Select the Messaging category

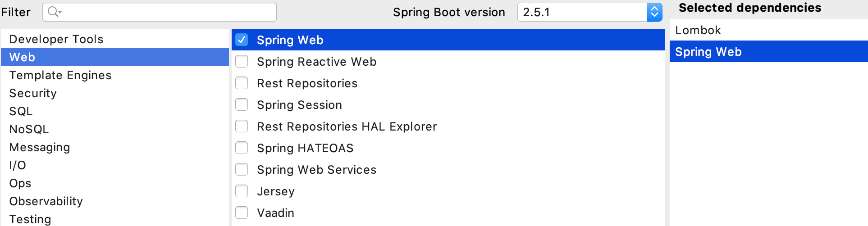click(x=40, y=147)
